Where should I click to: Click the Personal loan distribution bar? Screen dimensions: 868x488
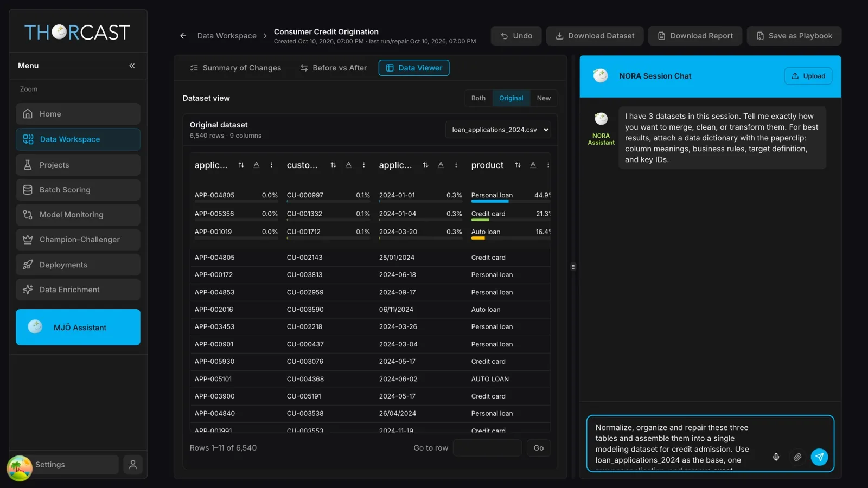[x=490, y=201]
